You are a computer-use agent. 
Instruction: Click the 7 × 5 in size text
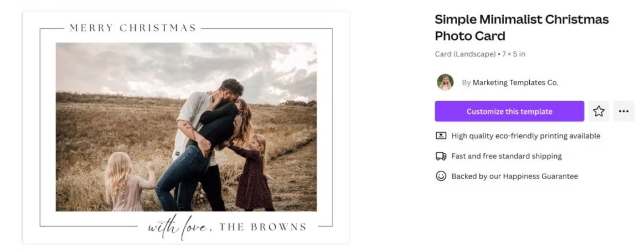[x=514, y=54]
